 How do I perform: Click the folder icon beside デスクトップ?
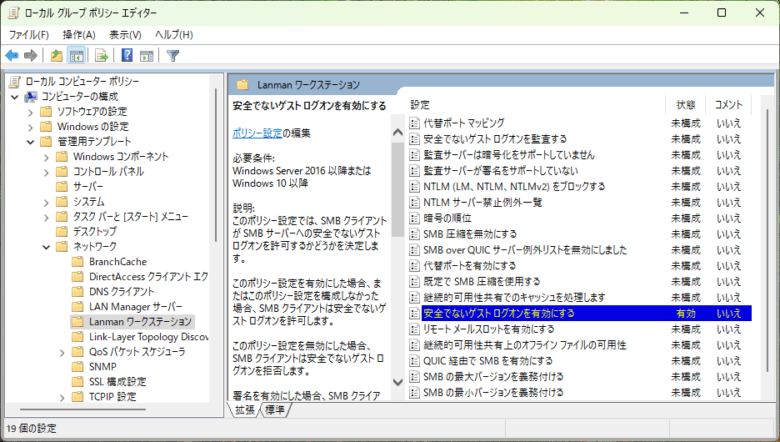62,231
